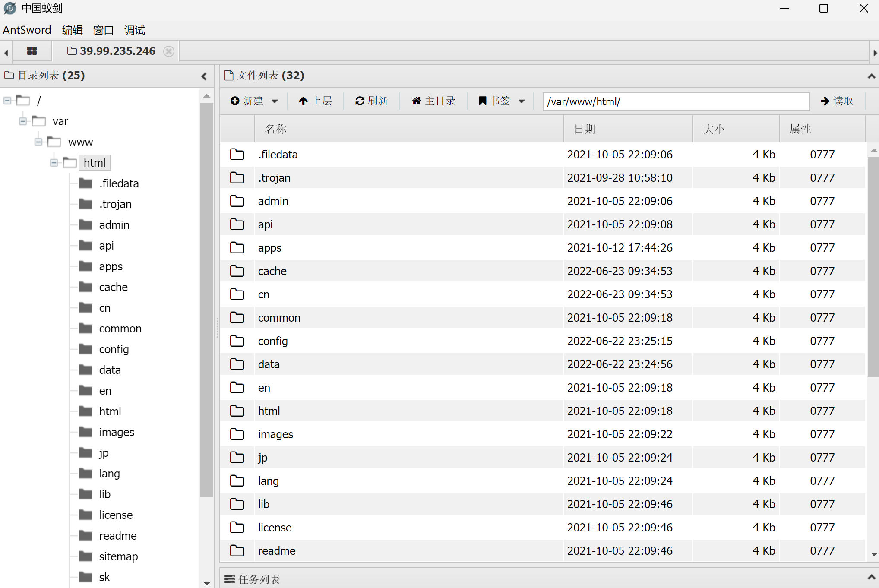
Task: Click the license folder icon in file list
Action: pos(237,527)
